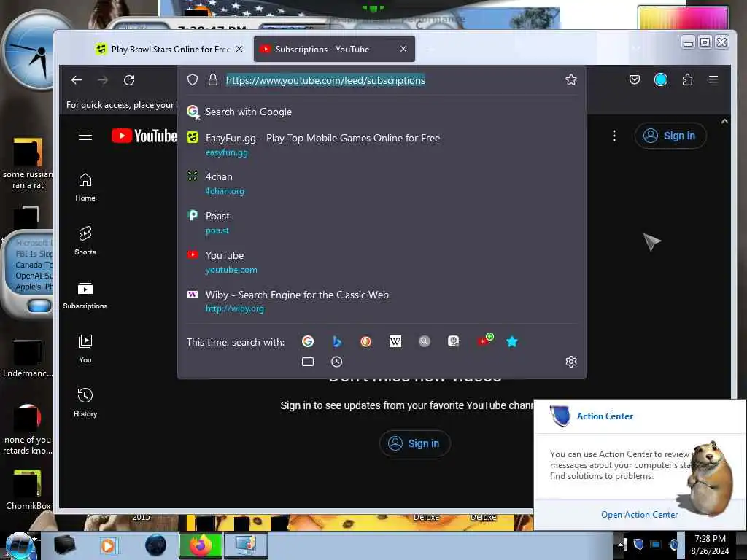The image size is (747, 560).
Task: Click Firefox icon in the taskbar
Action: (201, 545)
